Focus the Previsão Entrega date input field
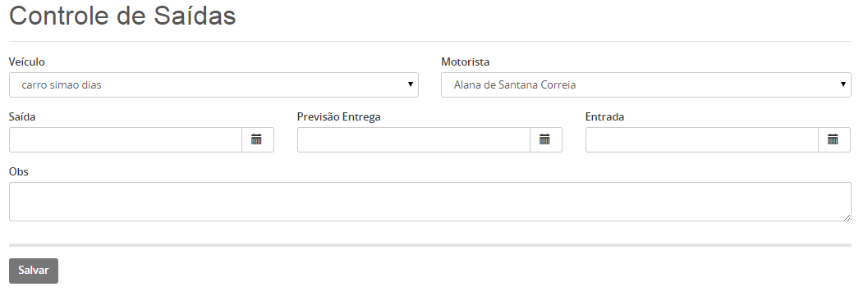This screenshot has width=868, height=296. [x=414, y=139]
